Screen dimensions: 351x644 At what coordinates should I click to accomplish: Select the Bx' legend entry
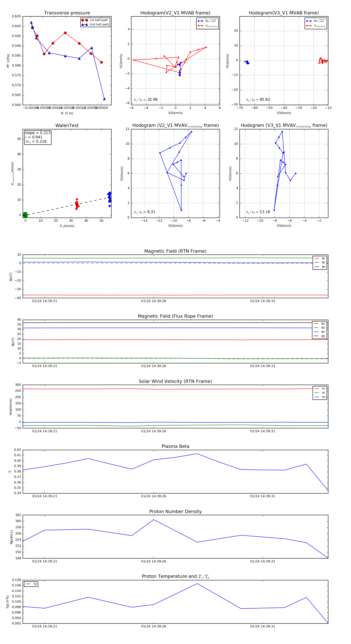[x=320, y=324]
